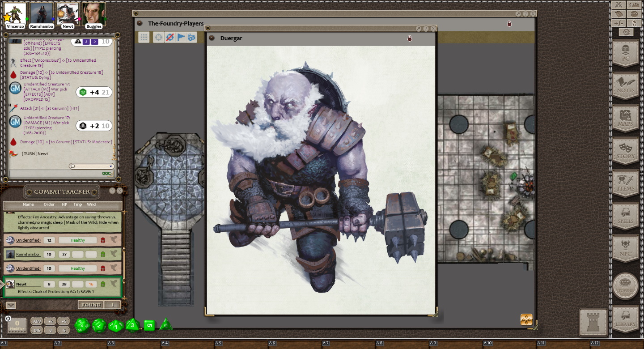Screen dimensions: 644x349
Task: Expand the combat tracker bottom-left arrow menu
Action: point(11,305)
